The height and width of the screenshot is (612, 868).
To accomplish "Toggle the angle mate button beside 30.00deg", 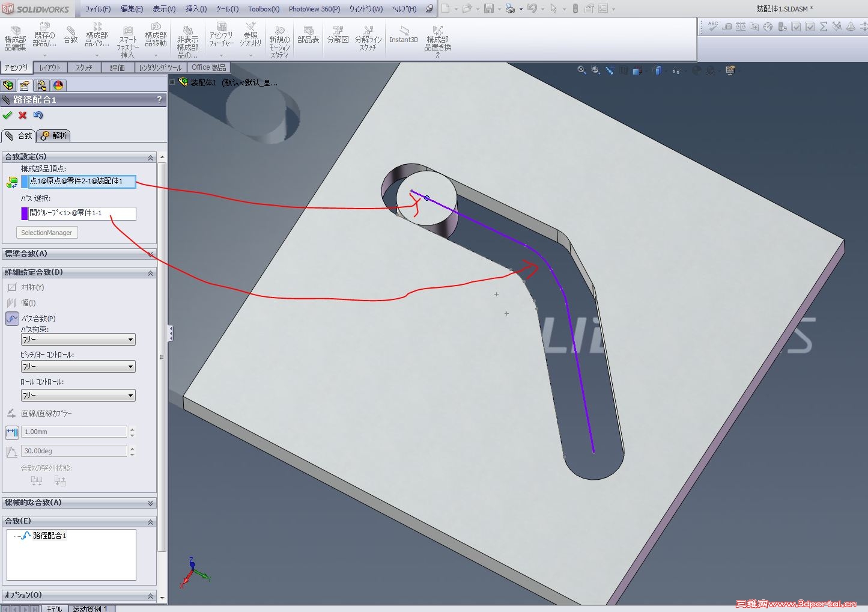I will tap(12, 451).
